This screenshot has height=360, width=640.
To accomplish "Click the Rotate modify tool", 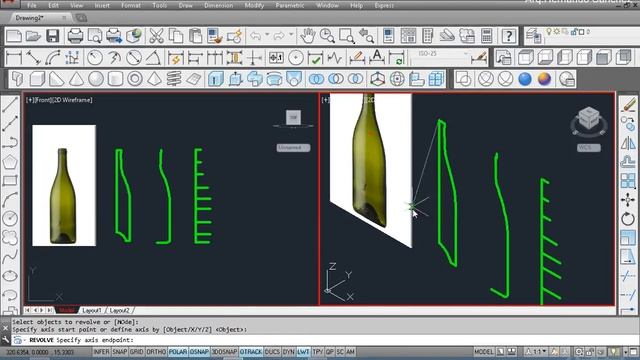I will (x=629, y=219).
